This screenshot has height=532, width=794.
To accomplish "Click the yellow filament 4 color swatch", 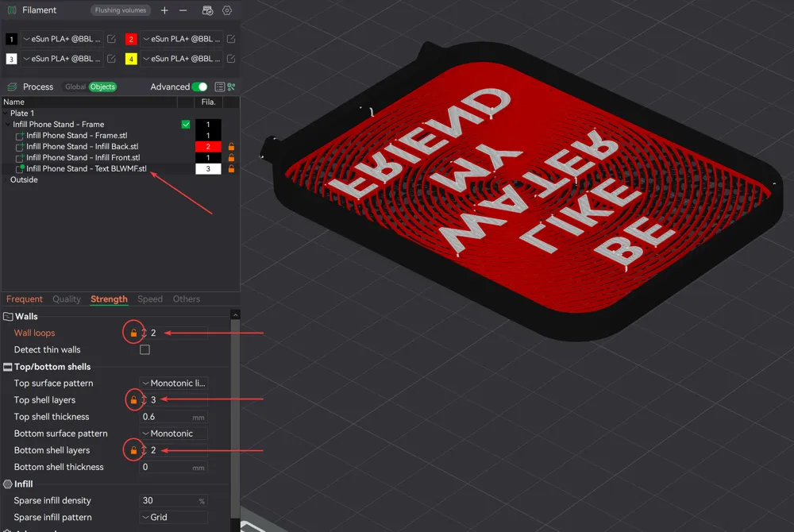I will point(131,59).
